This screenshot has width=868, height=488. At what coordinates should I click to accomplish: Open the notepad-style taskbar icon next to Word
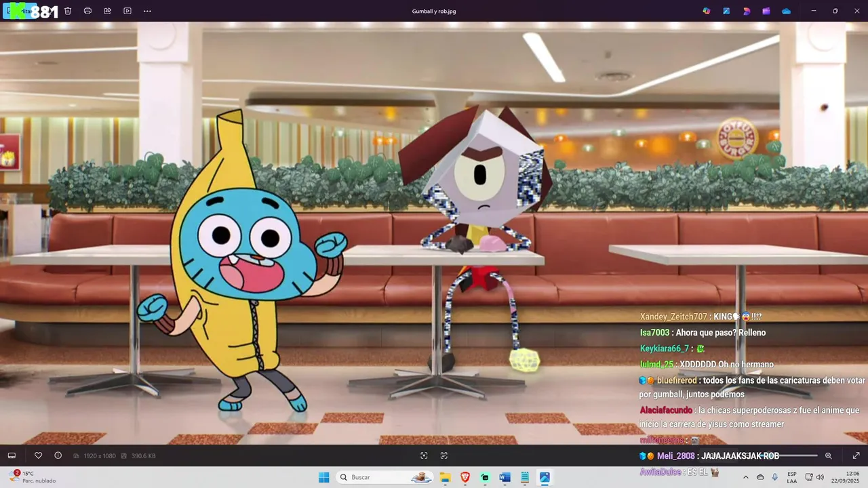click(525, 477)
